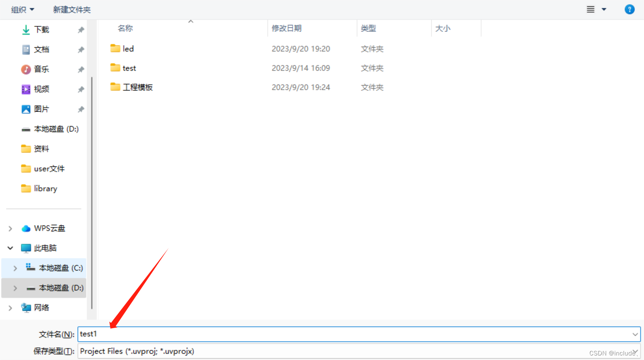This screenshot has height=360, width=644.
Task: Select 视频 video icon in sidebar
Action: point(26,89)
